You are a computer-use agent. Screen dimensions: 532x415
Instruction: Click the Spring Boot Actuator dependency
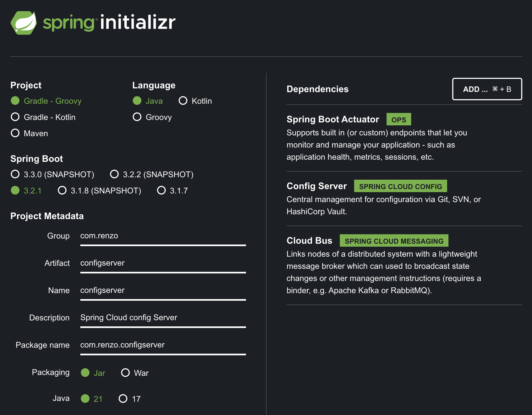tap(332, 119)
